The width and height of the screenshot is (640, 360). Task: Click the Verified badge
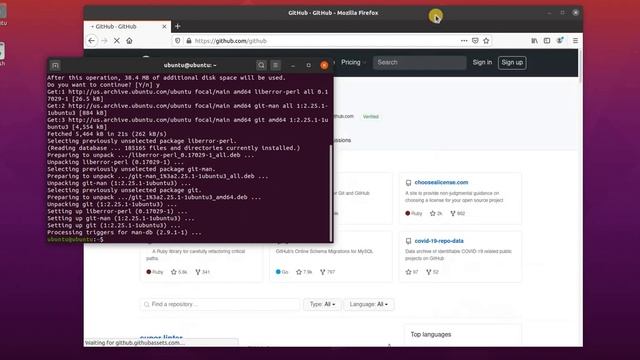(x=371, y=117)
